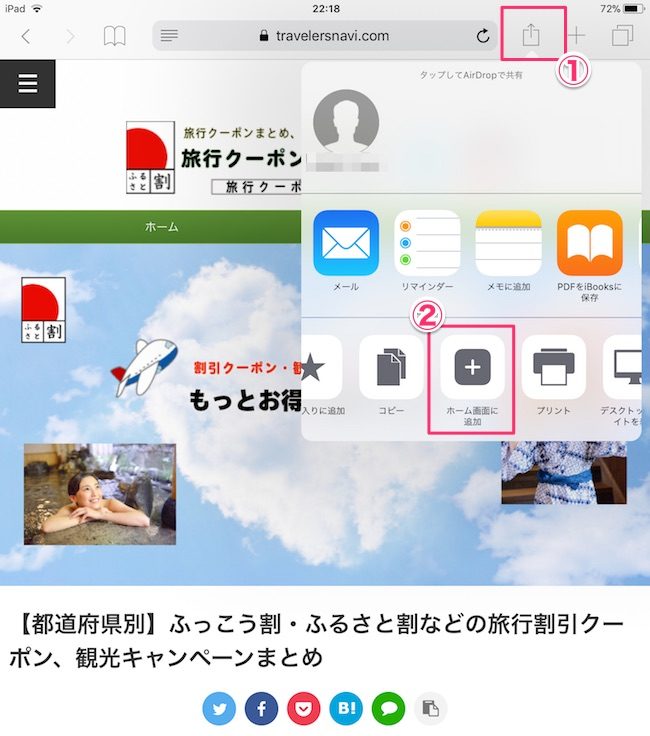
Task: Show all tabs overview icon
Action: 622,36
